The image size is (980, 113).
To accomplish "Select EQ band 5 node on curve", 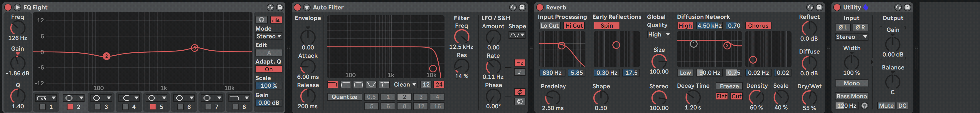I will 194,48.
